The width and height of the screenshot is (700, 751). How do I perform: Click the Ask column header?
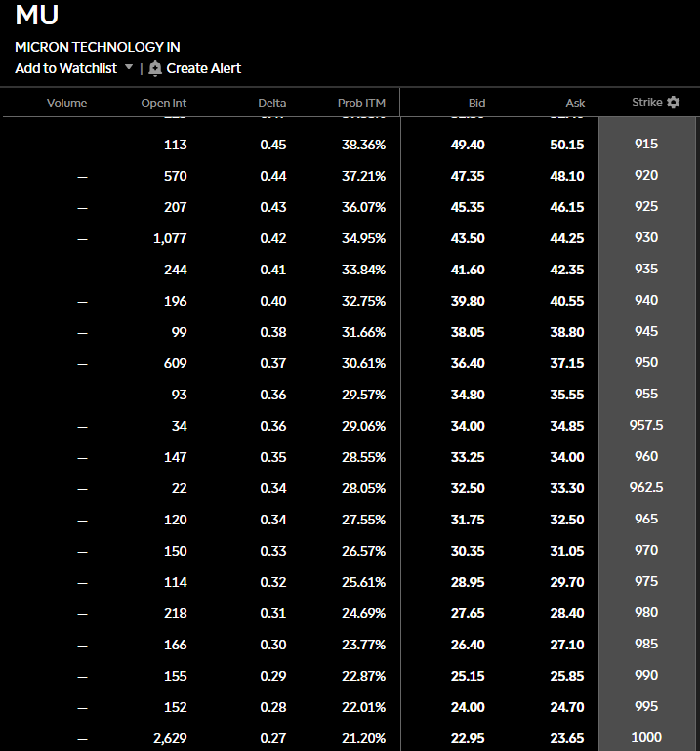pos(575,103)
